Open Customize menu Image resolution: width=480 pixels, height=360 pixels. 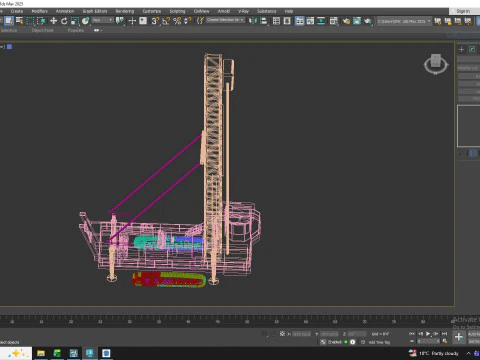point(152,11)
